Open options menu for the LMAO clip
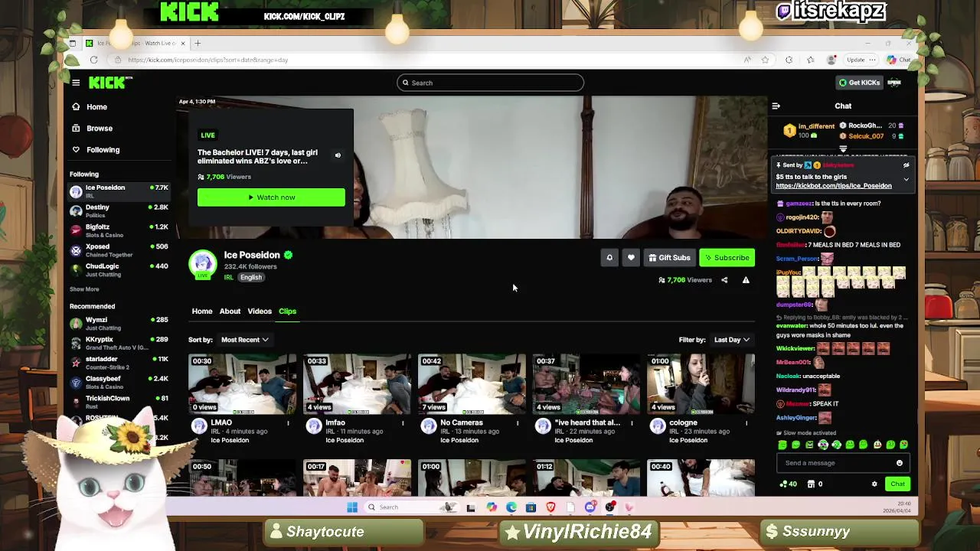The image size is (980, 551). click(x=288, y=423)
